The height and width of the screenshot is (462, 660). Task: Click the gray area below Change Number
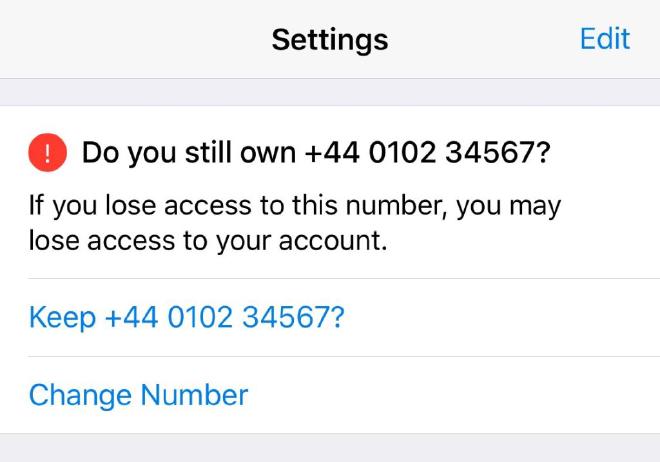[x=330, y=448]
